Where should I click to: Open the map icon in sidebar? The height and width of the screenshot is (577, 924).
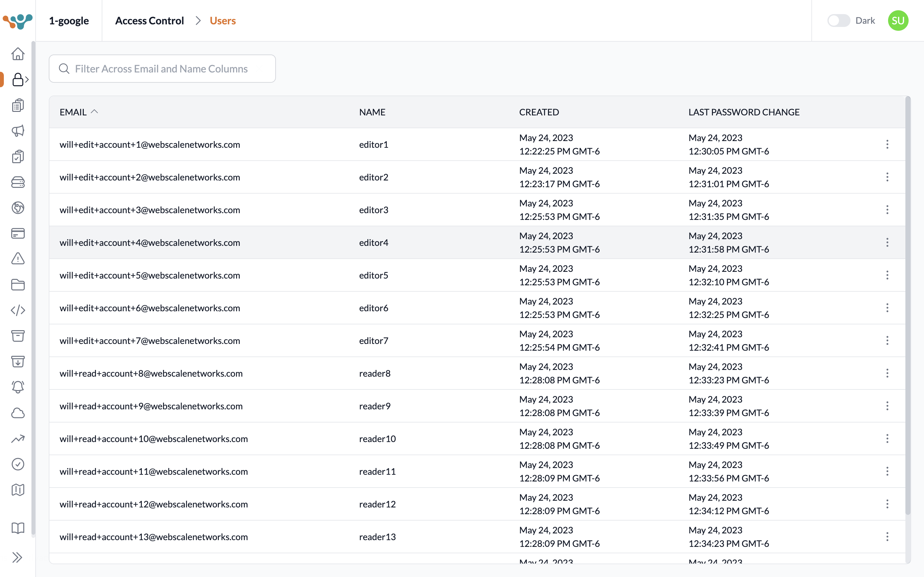point(18,489)
